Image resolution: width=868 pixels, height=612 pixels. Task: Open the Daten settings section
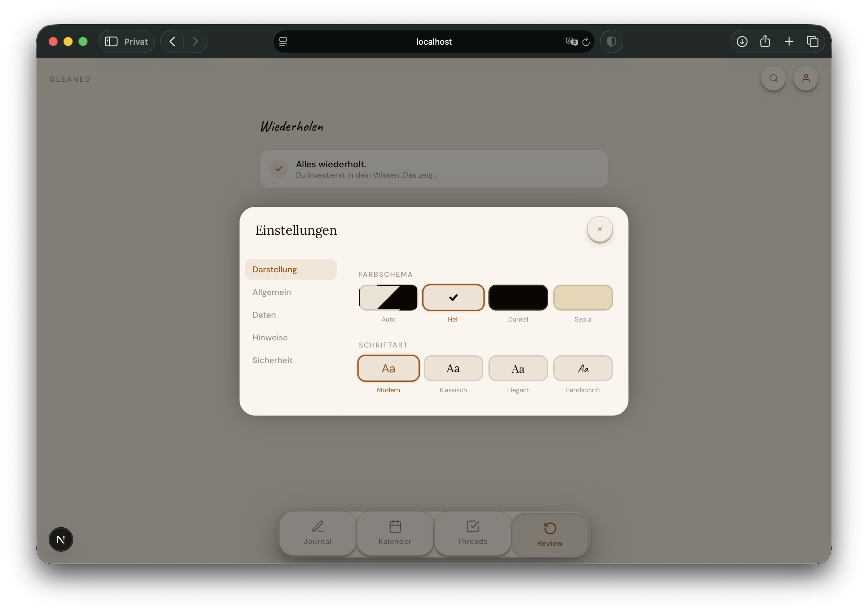(x=291, y=315)
